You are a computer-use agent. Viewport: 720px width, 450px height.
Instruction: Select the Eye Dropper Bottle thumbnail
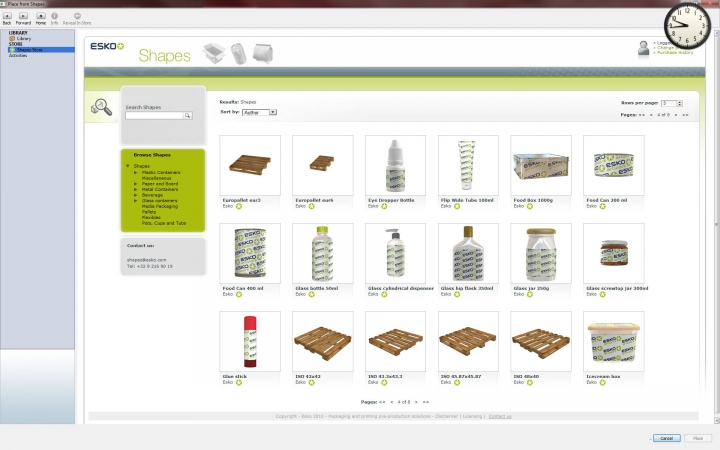pyautogui.click(x=396, y=165)
